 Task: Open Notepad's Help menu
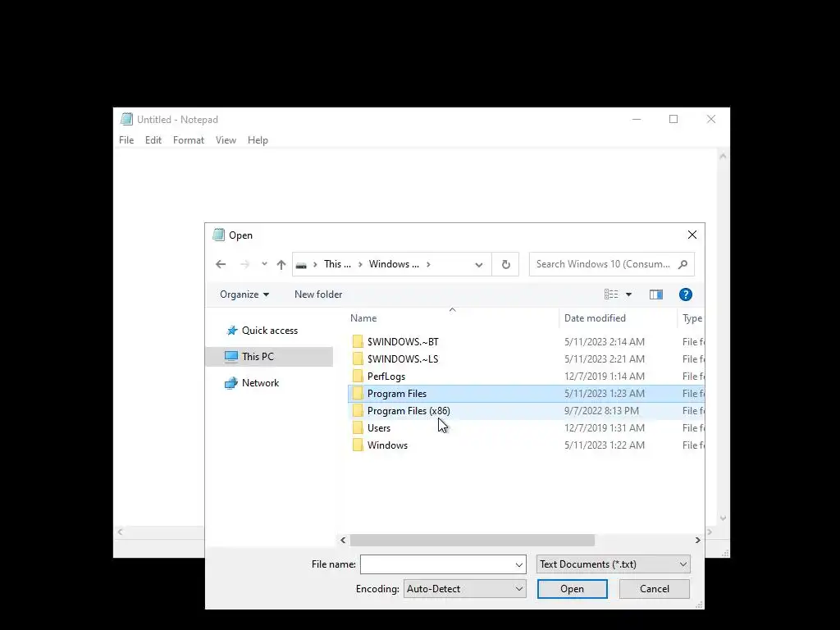258,139
